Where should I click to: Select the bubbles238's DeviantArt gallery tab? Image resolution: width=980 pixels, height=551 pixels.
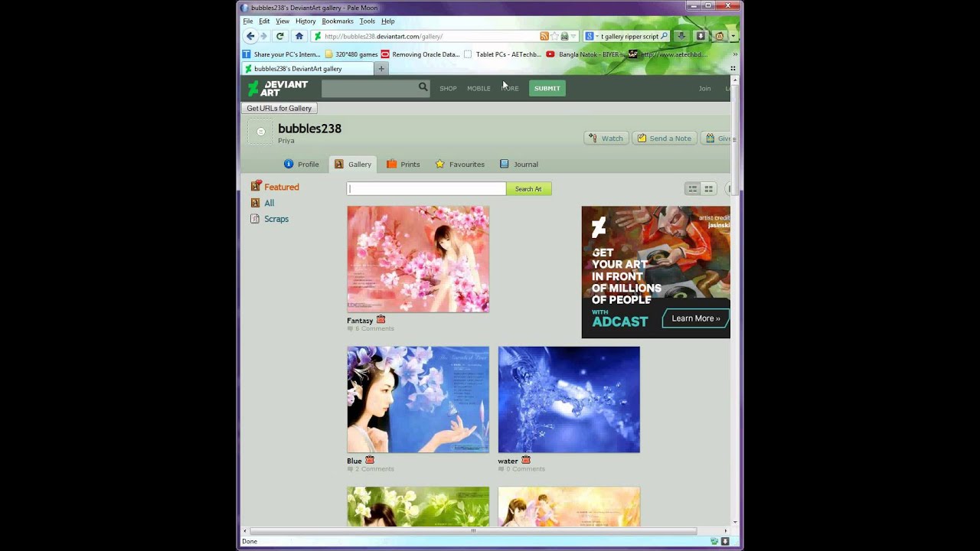(x=308, y=69)
